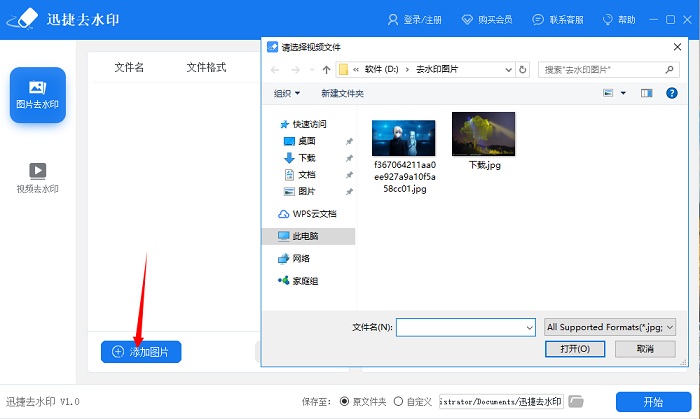Expand the address bar path dropdown

pos(508,70)
